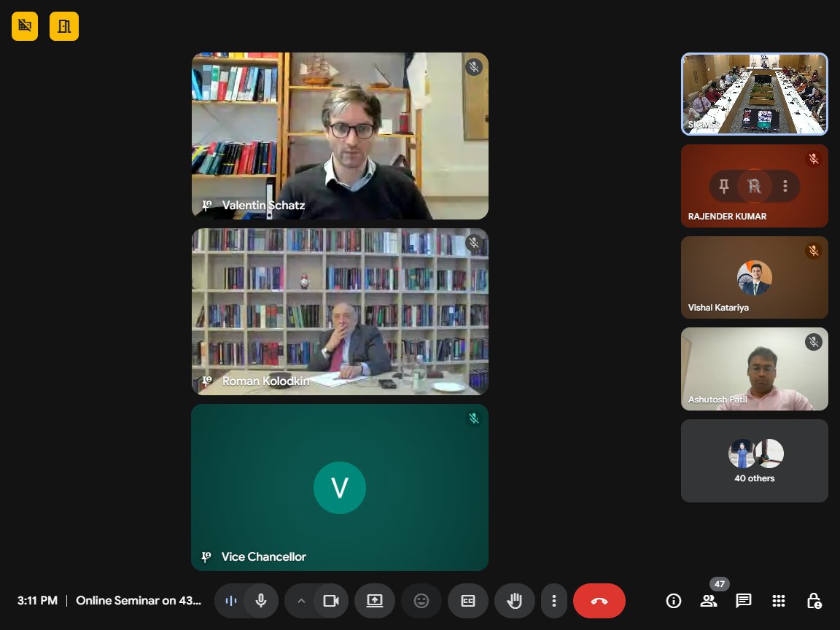Click the muted mic icon on Valentin Schatz's tile
The width and height of the screenshot is (840, 630).
click(473, 67)
